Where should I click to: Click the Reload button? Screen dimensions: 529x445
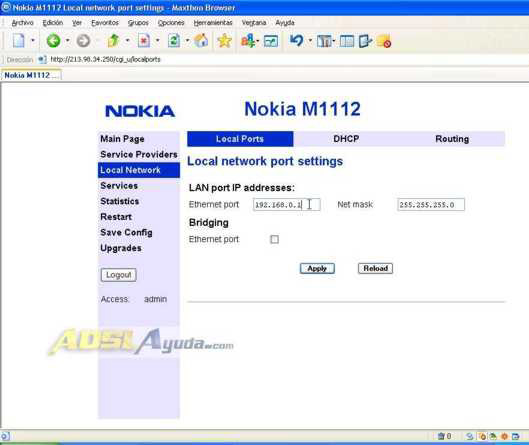tap(375, 269)
